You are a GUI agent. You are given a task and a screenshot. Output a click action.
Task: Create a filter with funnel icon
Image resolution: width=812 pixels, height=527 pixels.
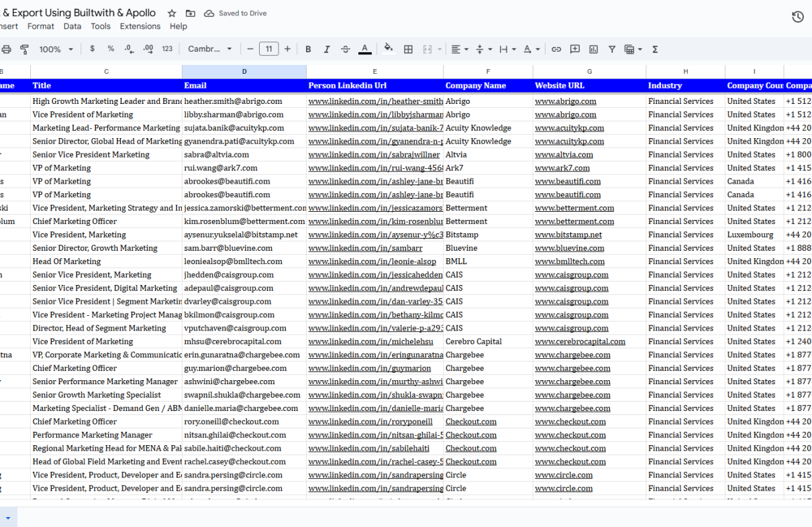(x=612, y=49)
